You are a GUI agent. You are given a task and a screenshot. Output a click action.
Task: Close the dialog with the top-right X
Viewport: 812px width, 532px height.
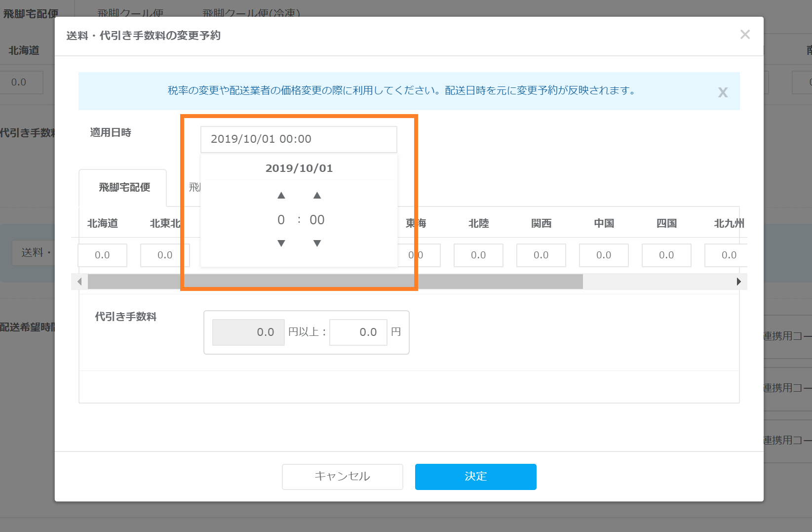click(x=745, y=35)
